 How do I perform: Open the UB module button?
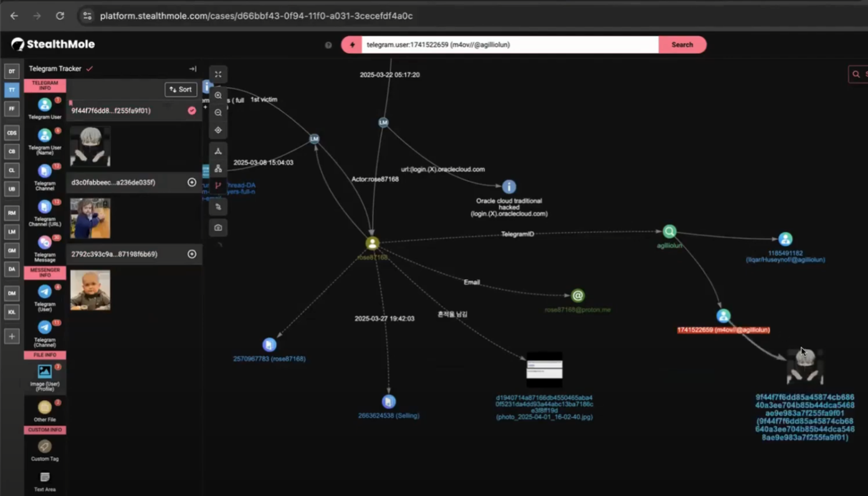point(12,189)
